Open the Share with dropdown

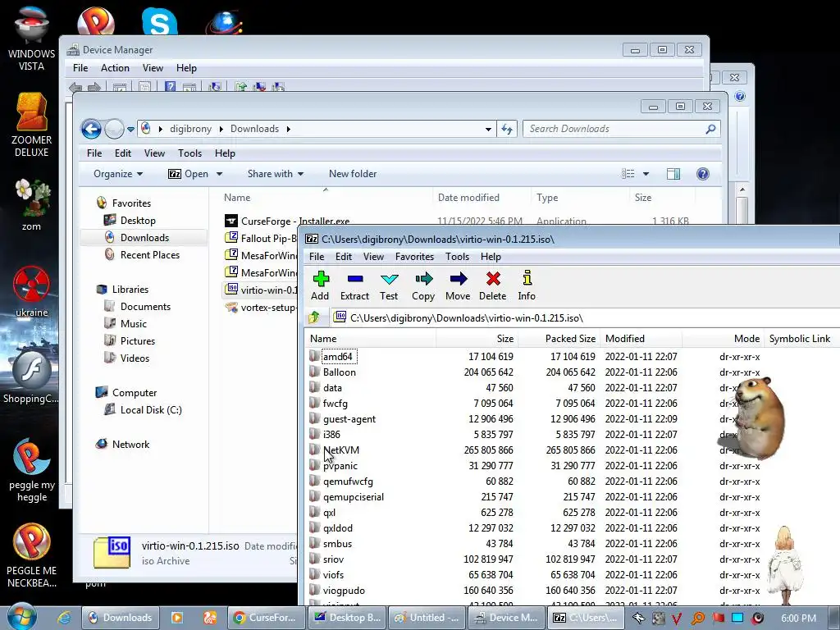276,174
